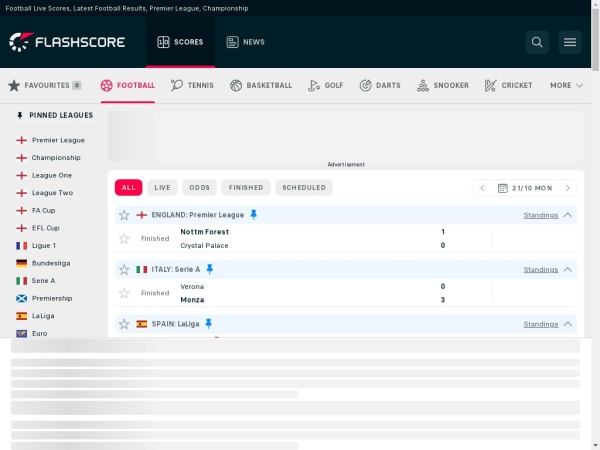Open the 21/10 MON date dropdown
The height and width of the screenshot is (450, 600).
click(x=525, y=188)
